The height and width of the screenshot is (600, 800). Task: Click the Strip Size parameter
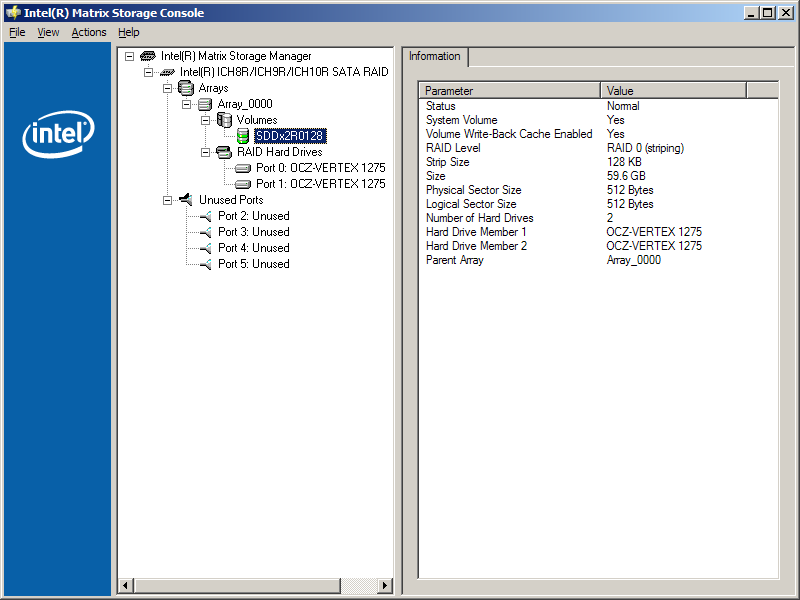447,162
